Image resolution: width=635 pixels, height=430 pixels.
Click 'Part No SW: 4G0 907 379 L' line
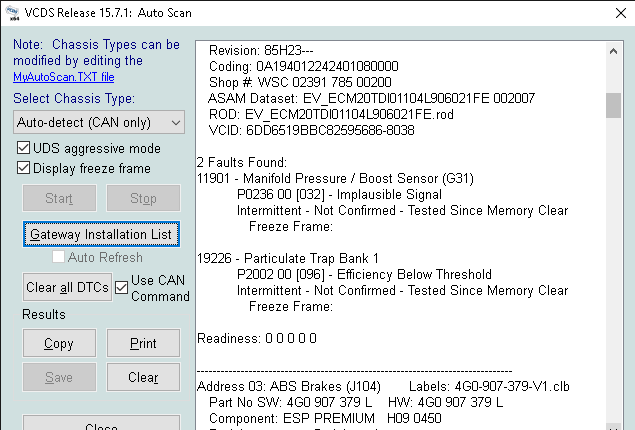coord(290,402)
